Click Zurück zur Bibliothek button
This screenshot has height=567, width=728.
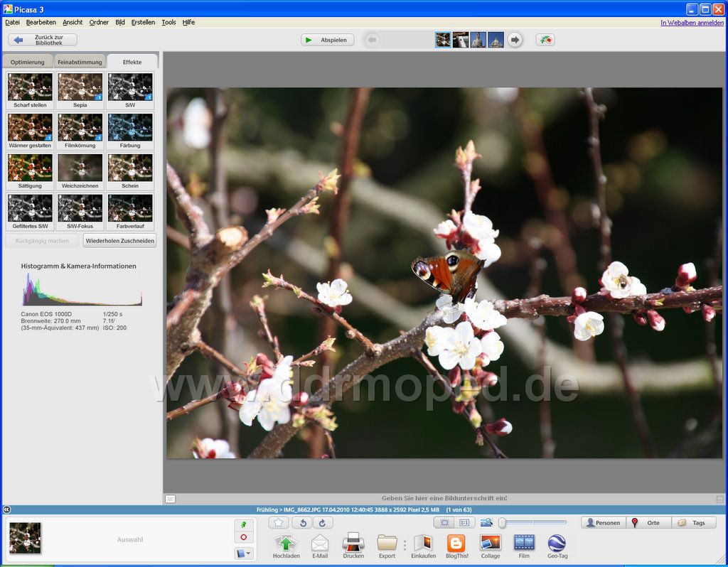click(43, 40)
